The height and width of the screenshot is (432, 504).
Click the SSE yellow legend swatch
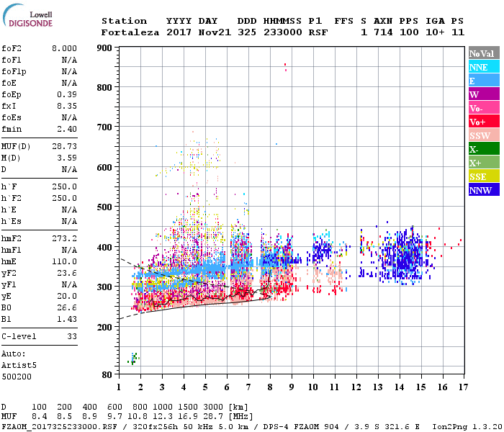484,176
